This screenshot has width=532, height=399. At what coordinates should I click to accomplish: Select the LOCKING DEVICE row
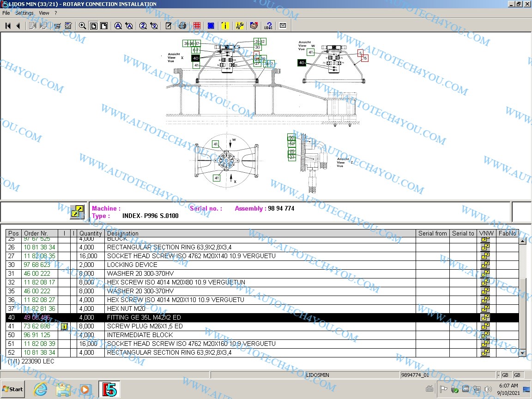pos(132,265)
